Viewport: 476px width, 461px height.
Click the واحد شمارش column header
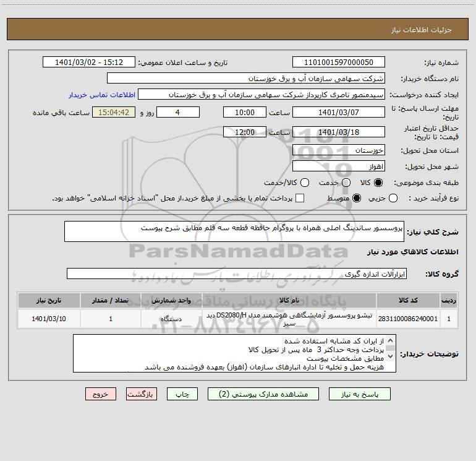pos(171,300)
